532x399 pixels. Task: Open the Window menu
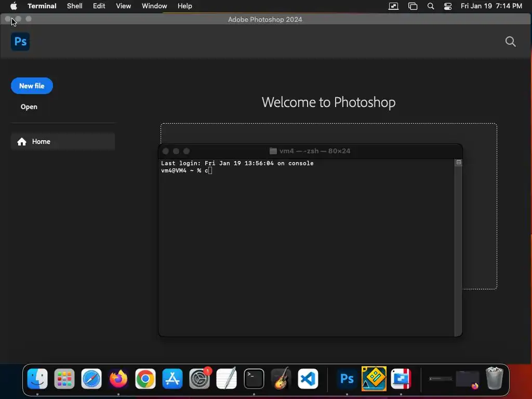(x=154, y=6)
